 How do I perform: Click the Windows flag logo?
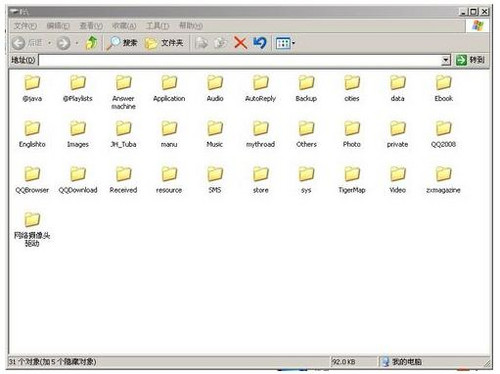(477, 26)
